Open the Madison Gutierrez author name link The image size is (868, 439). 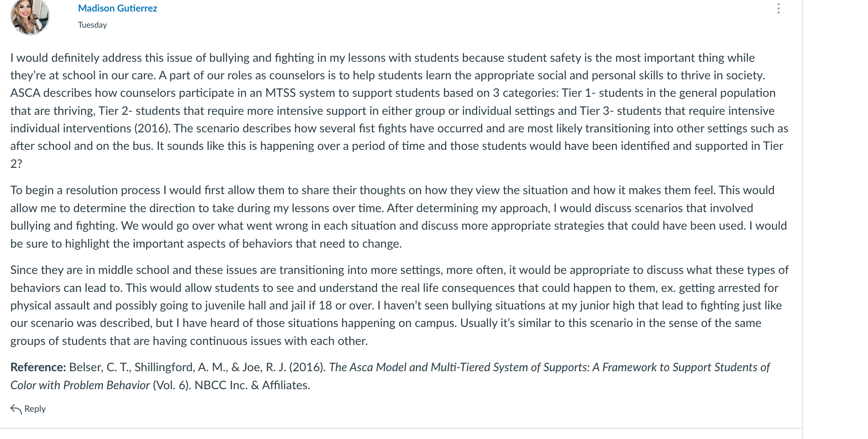coord(117,8)
